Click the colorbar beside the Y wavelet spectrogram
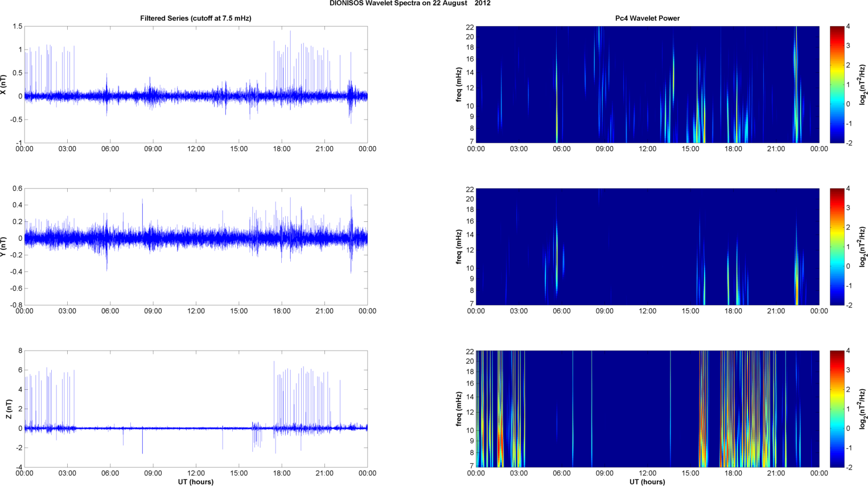Viewport: 868px width, 486px height. click(x=837, y=247)
